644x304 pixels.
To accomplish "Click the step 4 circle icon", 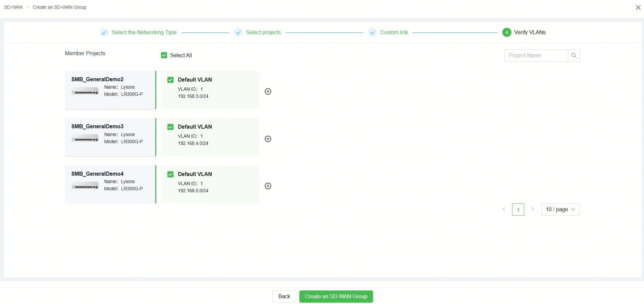I will [507, 32].
